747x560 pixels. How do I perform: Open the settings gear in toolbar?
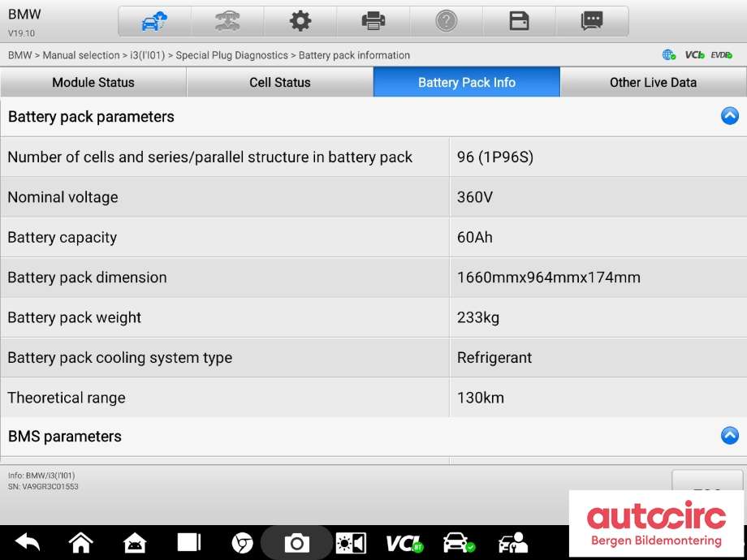pos(300,21)
